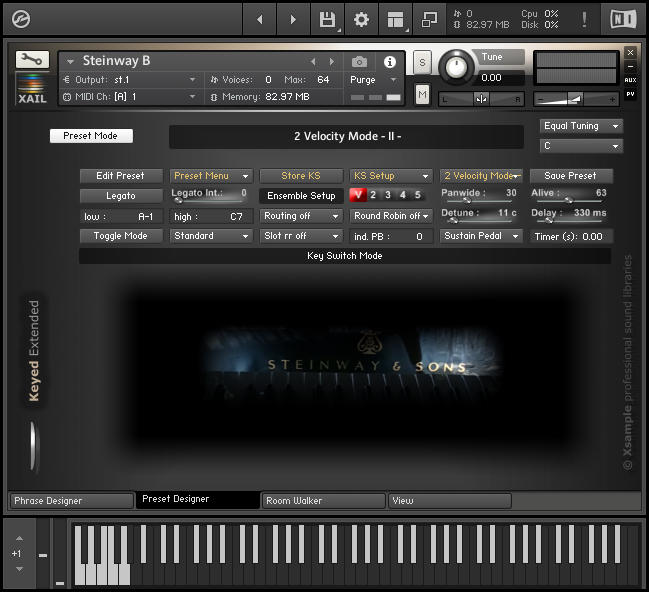
Task: Click the camera snapshot icon
Action: [x=359, y=62]
